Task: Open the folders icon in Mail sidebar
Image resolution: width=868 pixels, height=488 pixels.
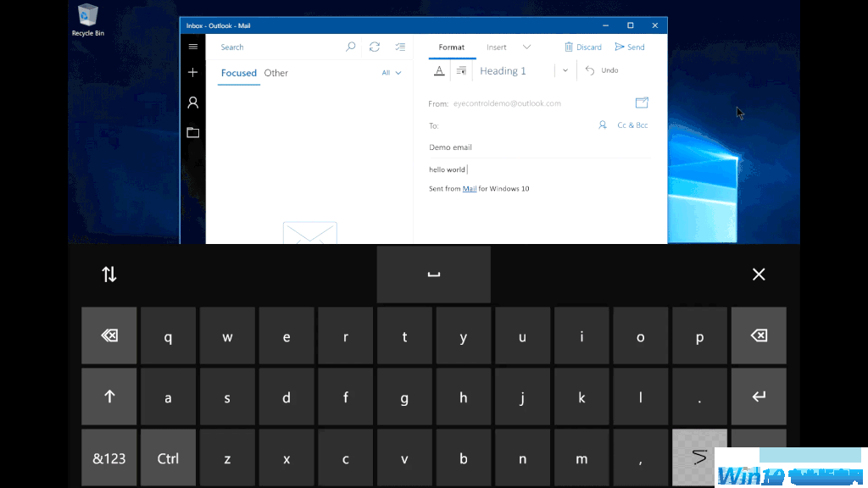Action: coord(193,132)
